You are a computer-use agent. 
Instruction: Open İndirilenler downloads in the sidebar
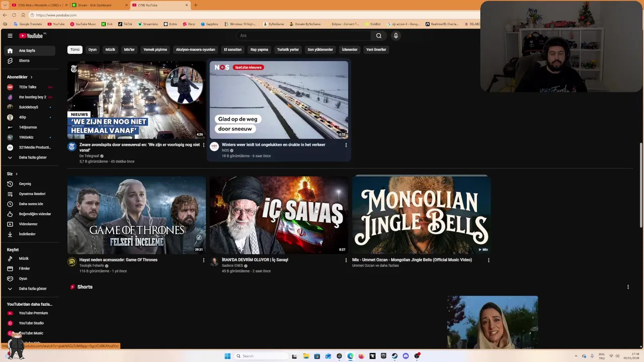pyautogui.click(x=30, y=234)
